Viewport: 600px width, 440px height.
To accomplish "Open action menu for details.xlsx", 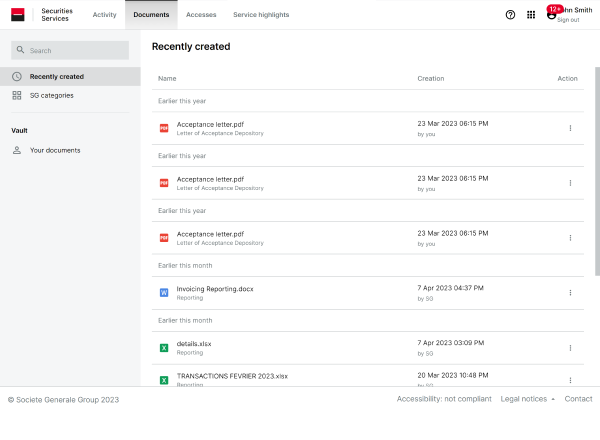I will 570,348.
